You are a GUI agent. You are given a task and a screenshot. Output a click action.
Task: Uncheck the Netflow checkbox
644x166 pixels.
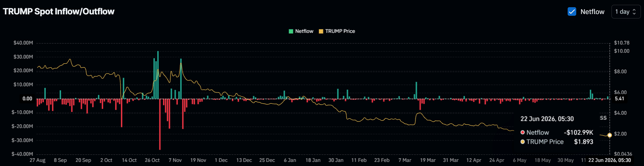(x=572, y=12)
